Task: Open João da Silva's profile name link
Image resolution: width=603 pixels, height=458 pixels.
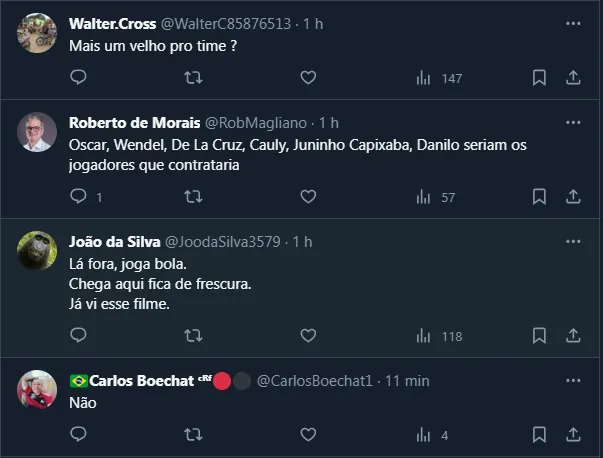Action: pos(113,241)
